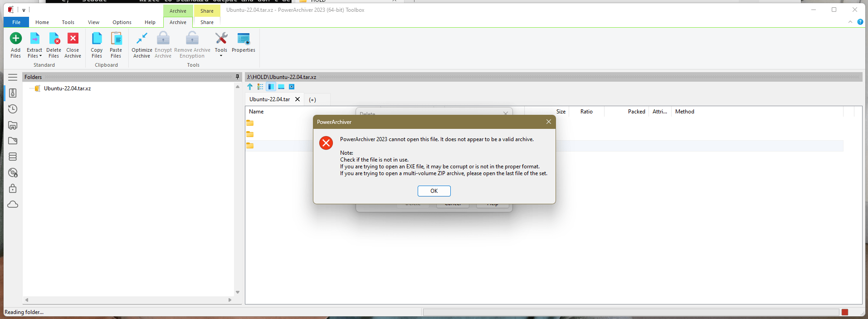The height and width of the screenshot is (319, 868).
Task: Click the Folders tree scroll-down arrow
Action: (237, 292)
